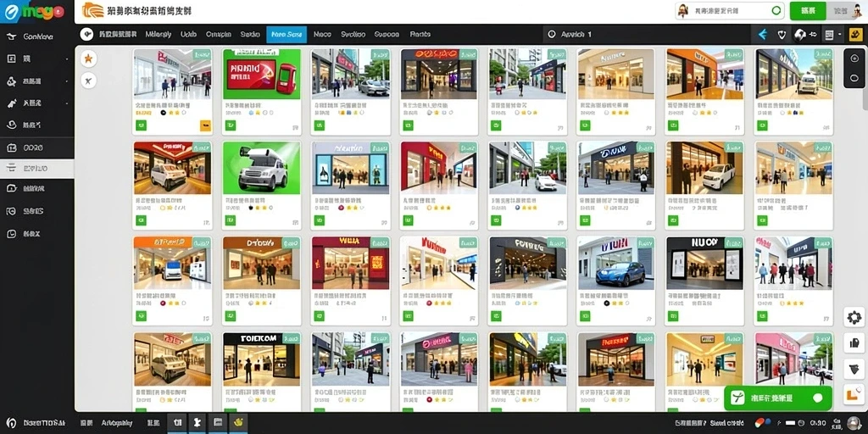The height and width of the screenshot is (434, 868).
Task: Expand the fourth sidebar item arrow
Action: tap(66, 103)
